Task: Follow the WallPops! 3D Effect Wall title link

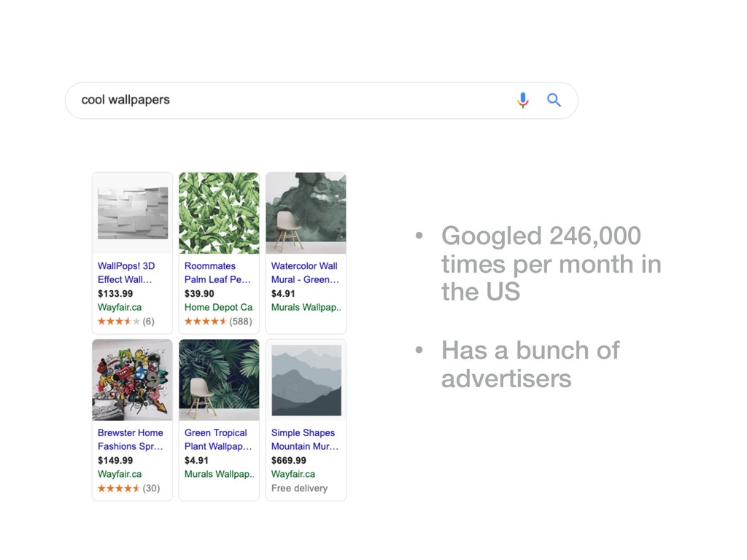Action: [x=125, y=273]
